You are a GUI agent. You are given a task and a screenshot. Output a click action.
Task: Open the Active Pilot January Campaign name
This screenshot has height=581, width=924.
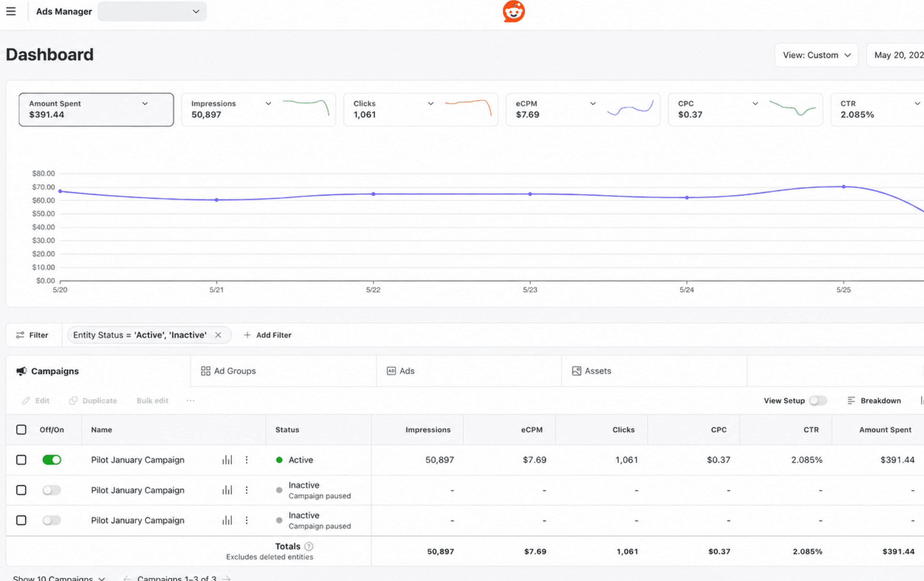[138, 460]
